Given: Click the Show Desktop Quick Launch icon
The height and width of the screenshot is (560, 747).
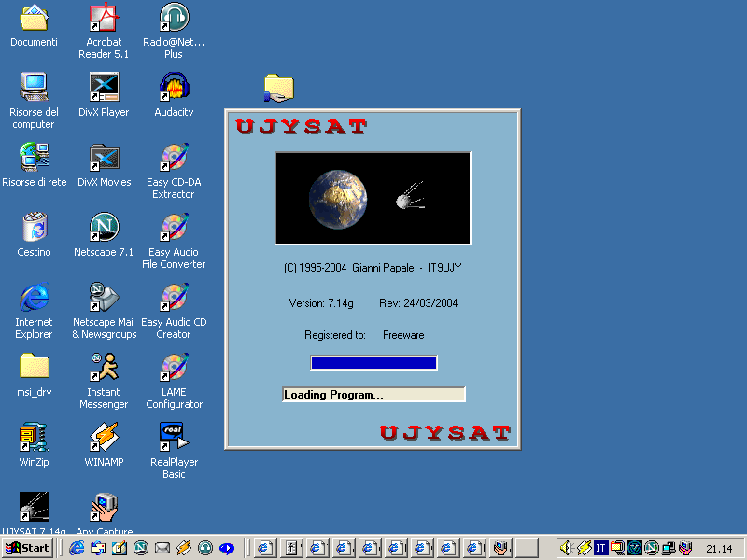Looking at the screenshot, I should 120,548.
